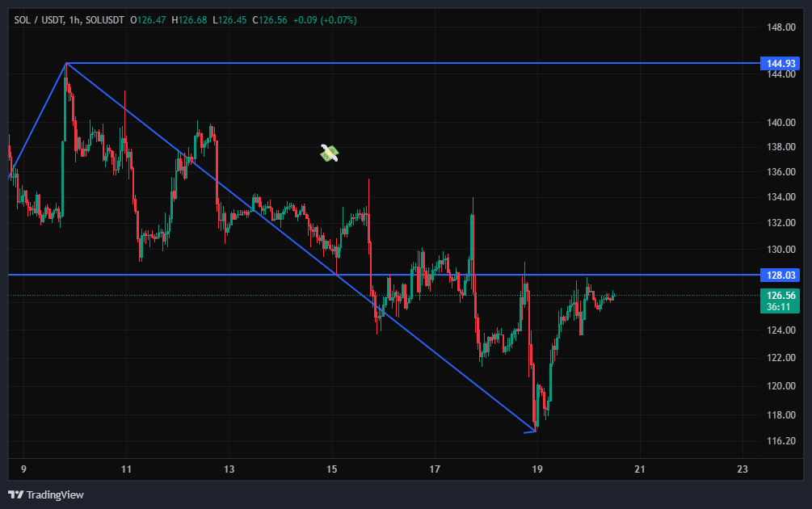Image resolution: width=812 pixels, height=509 pixels.
Task: Click date label 19 on time axis
Action: point(537,469)
